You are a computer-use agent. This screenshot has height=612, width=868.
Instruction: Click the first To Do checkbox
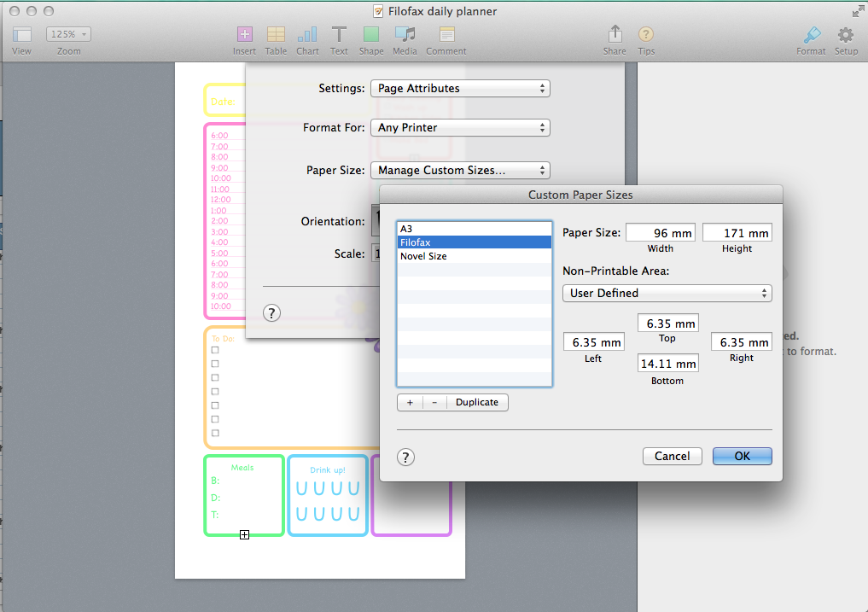pos(215,350)
